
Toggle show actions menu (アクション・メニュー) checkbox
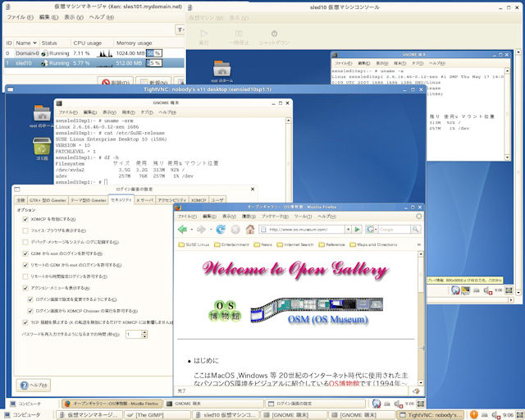coord(25,288)
